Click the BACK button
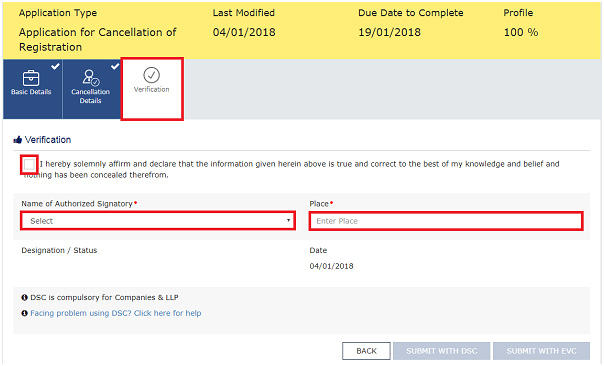 366,351
